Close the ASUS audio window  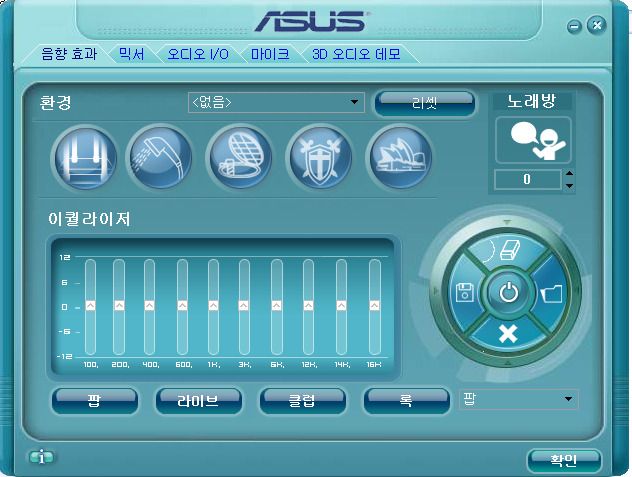click(x=597, y=25)
